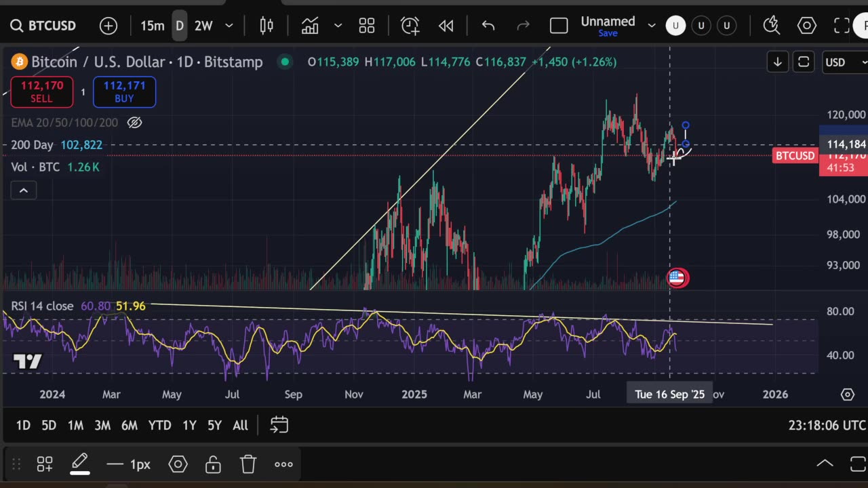Open the USD currency dropdown
This screenshot has width=868, height=488.
[846, 62]
